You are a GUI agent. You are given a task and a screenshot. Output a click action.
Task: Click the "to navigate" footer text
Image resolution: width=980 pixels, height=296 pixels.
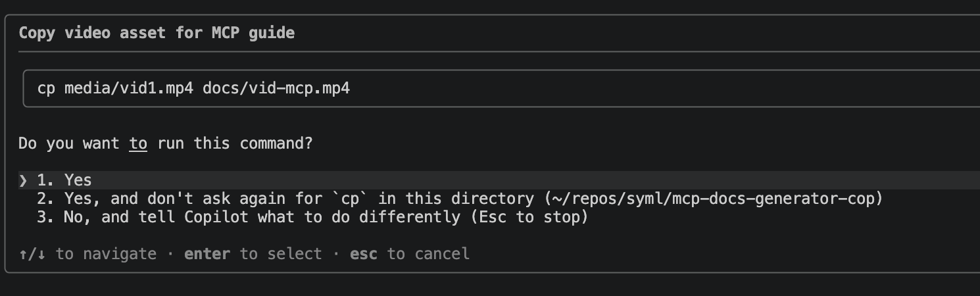(106, 254)
